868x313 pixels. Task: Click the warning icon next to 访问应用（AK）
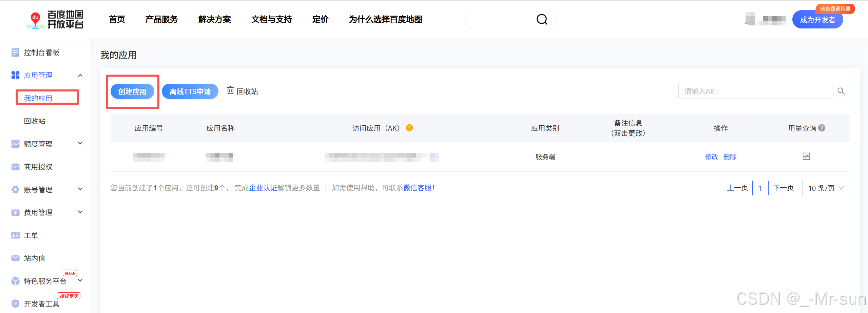point(409,128)
